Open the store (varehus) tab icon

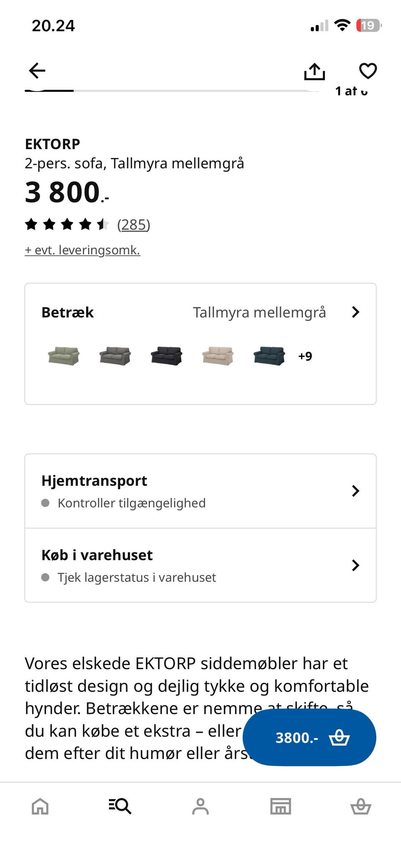click(x=280, y=806)
